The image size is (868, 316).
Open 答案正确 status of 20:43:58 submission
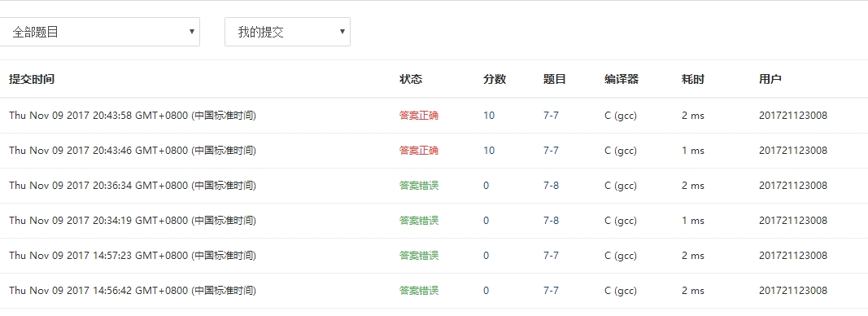[x=418, y=116]
